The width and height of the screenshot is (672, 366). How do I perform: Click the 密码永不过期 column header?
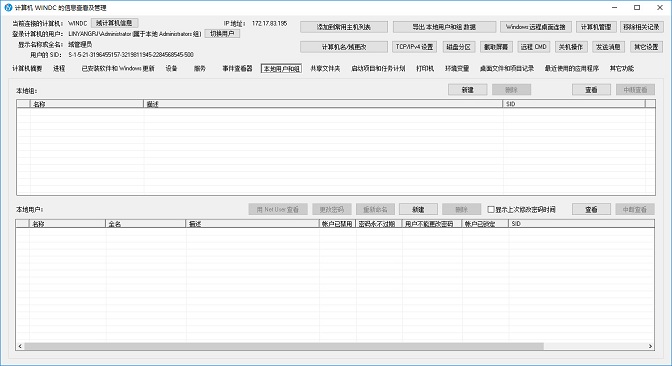(379, 224)
